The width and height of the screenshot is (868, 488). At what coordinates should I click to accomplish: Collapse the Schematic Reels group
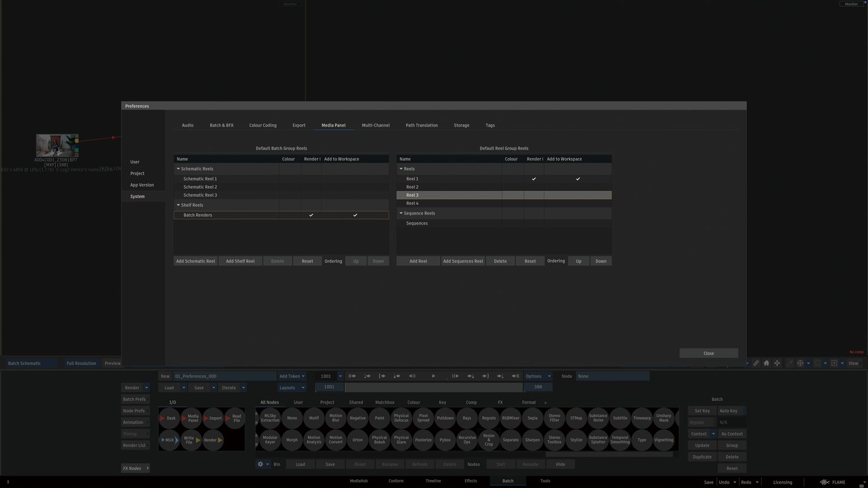(179, 169)
